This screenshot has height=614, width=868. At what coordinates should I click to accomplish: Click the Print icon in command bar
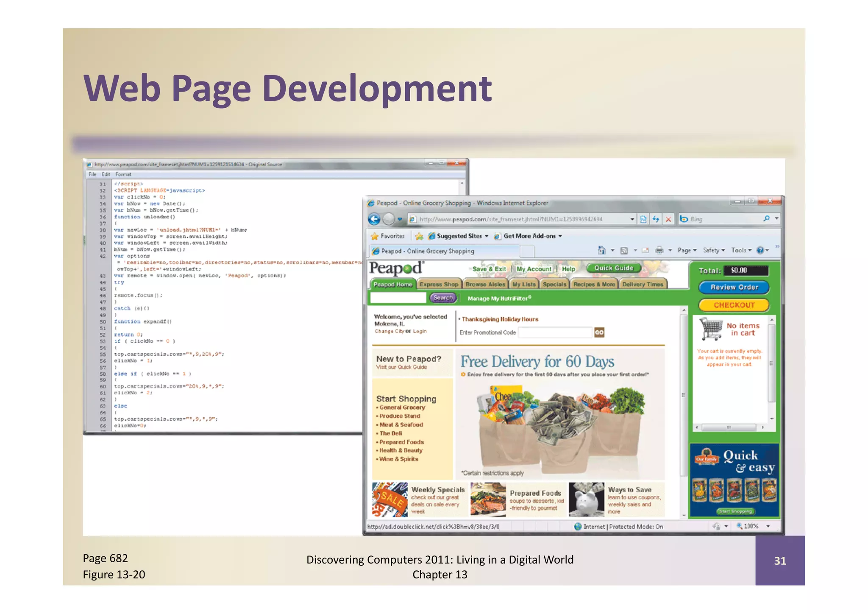point(659,250)
